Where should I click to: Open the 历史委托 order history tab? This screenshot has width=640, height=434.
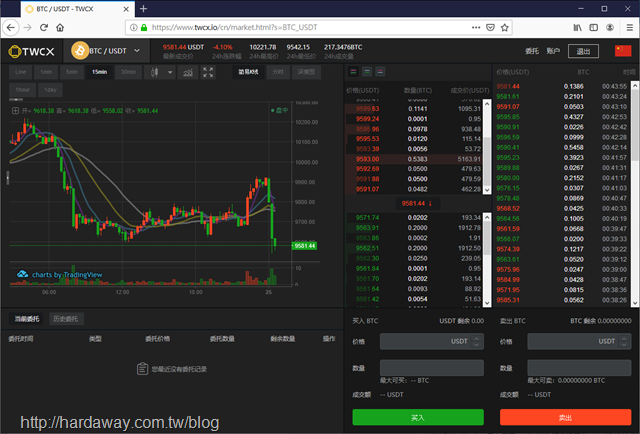(66, 319)
